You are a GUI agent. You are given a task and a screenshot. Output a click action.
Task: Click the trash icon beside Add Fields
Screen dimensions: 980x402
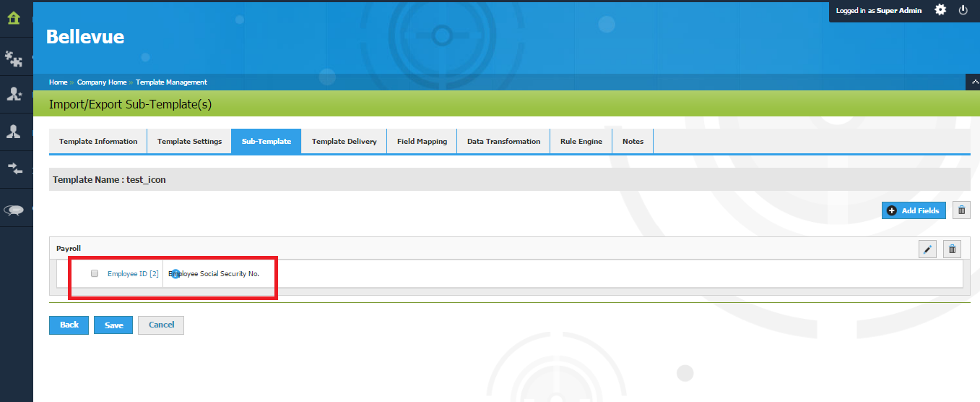tap(961, 210)
